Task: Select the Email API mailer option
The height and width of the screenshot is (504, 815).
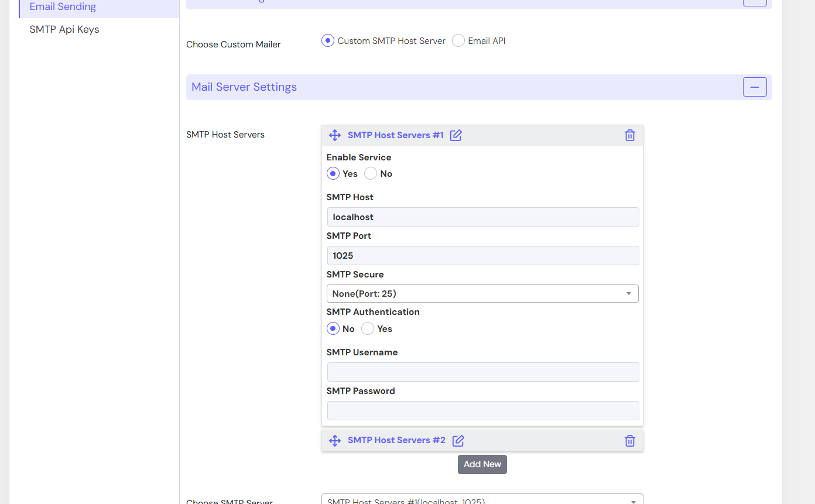Action: (458, 41)
